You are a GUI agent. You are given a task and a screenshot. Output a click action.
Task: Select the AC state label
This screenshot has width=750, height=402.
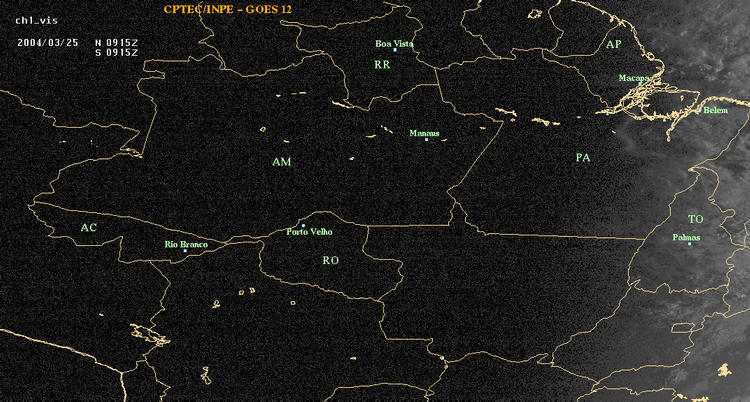[x=88, y=228]
